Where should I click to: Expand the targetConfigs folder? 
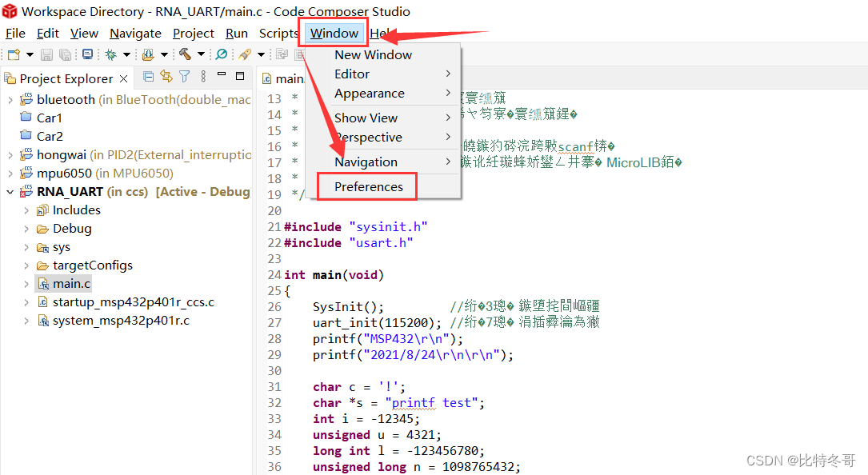26,265
